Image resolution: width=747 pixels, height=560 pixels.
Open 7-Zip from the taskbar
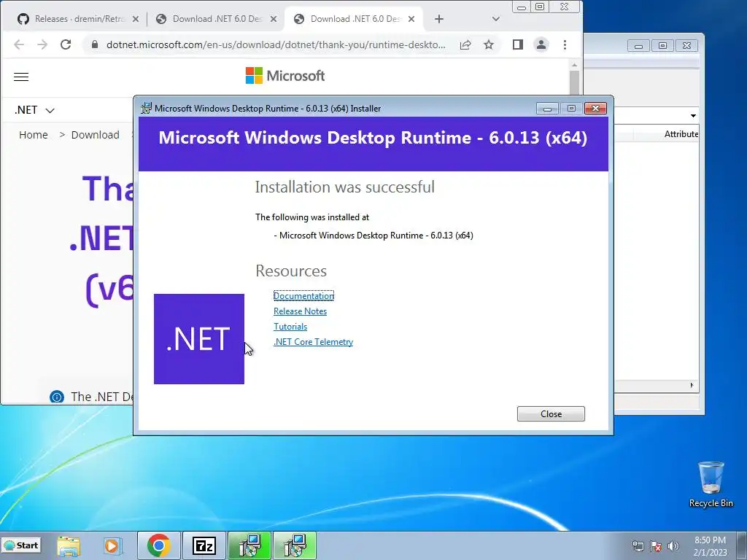(x=204, y=545)
